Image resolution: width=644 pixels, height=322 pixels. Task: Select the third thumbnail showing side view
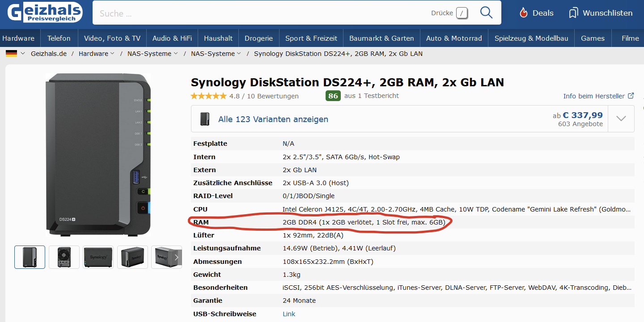tap(98, 257)
